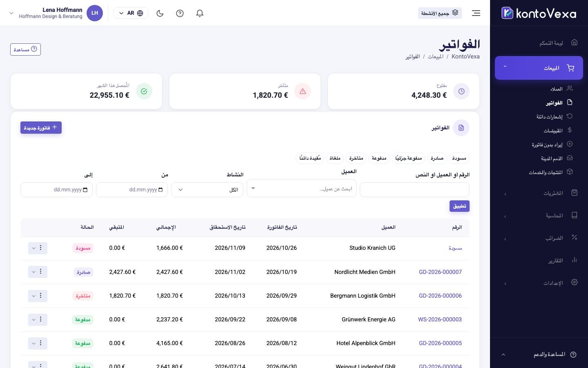Open المنتجات والخدمات products page
Viewport: 588px width, 368px height.
[x=546, y=172]
